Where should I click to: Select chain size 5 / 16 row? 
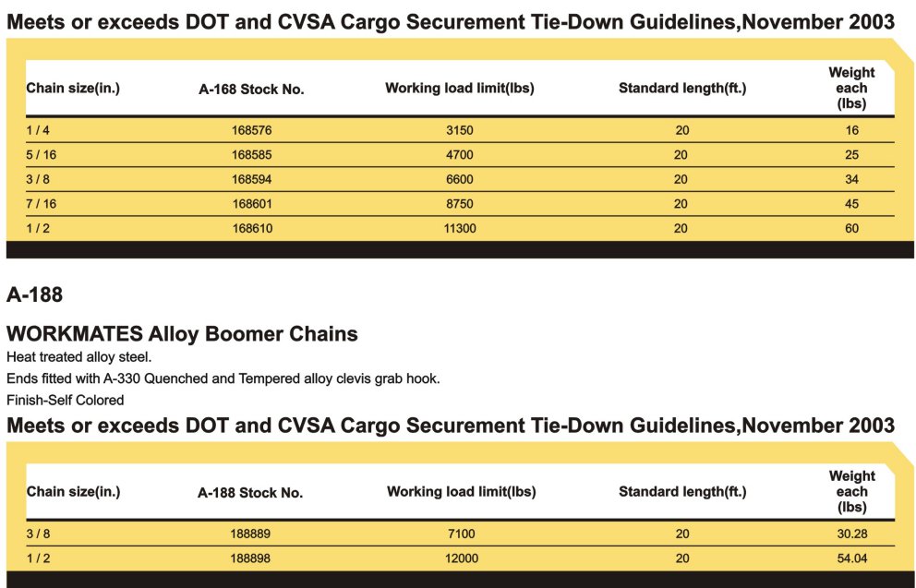pos(460,155)
